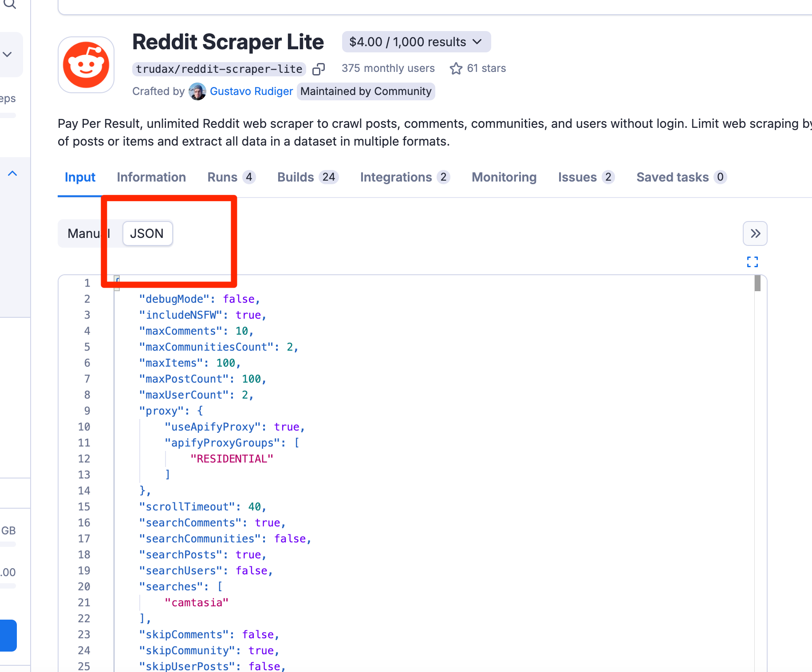Click the "skipCommunity": true line
The width and height of the screenshot is (812, 672).
pyautogui.click(x=209, y=651)
